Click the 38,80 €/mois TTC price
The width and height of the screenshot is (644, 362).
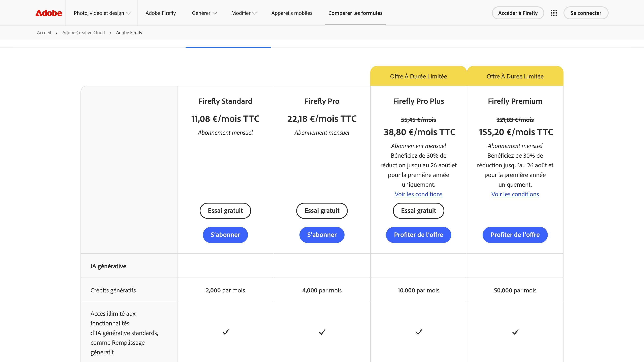419,132
